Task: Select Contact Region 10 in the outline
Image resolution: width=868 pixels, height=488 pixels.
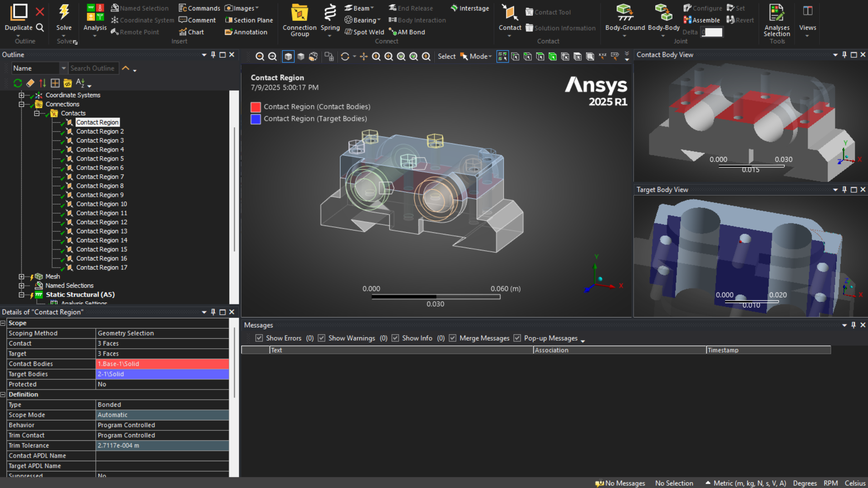Action: click(101, 204)
